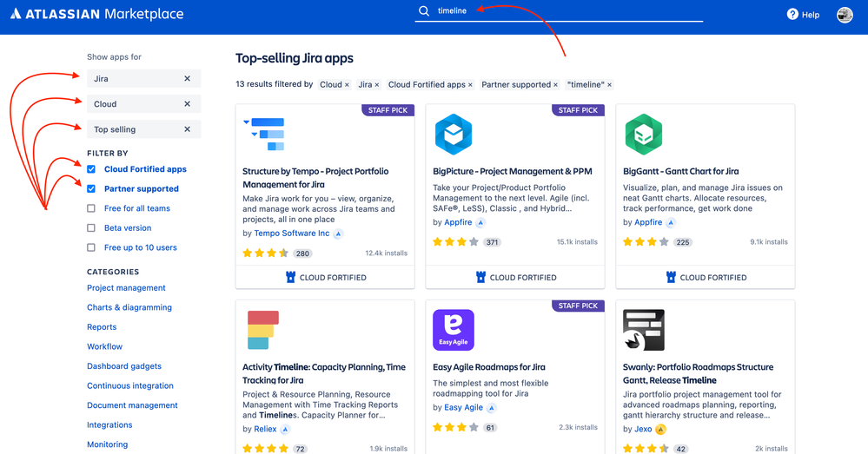Click the partner badge next to Tempo Software Inc

click(338, 234)
